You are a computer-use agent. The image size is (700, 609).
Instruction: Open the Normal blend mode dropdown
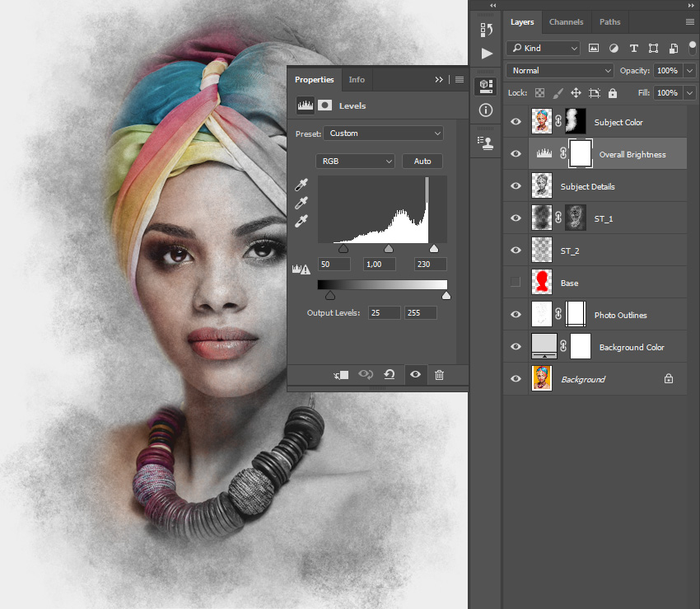tap(559, 71)
